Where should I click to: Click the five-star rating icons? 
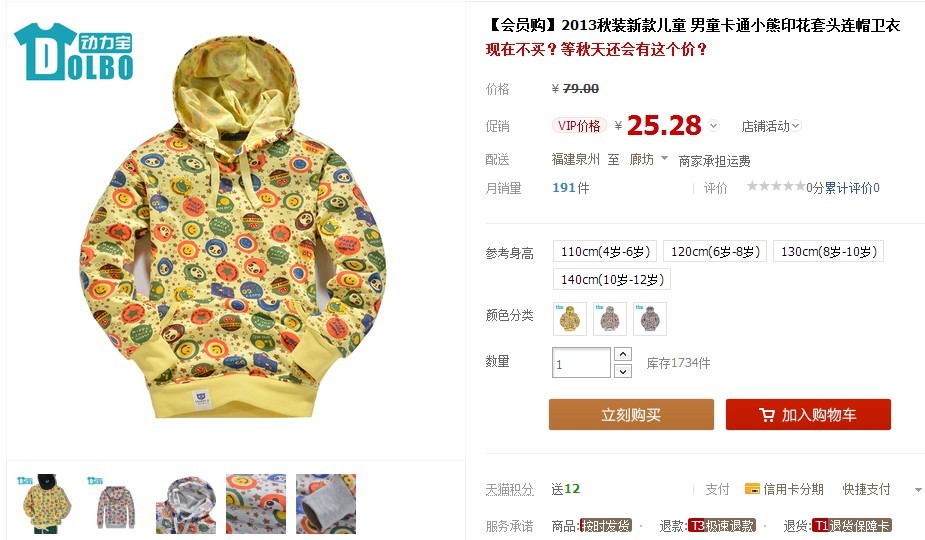(x=776, y=186)
